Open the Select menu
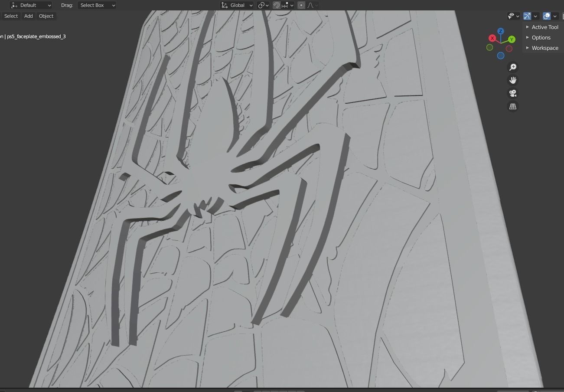 click(x=11, y=16)
